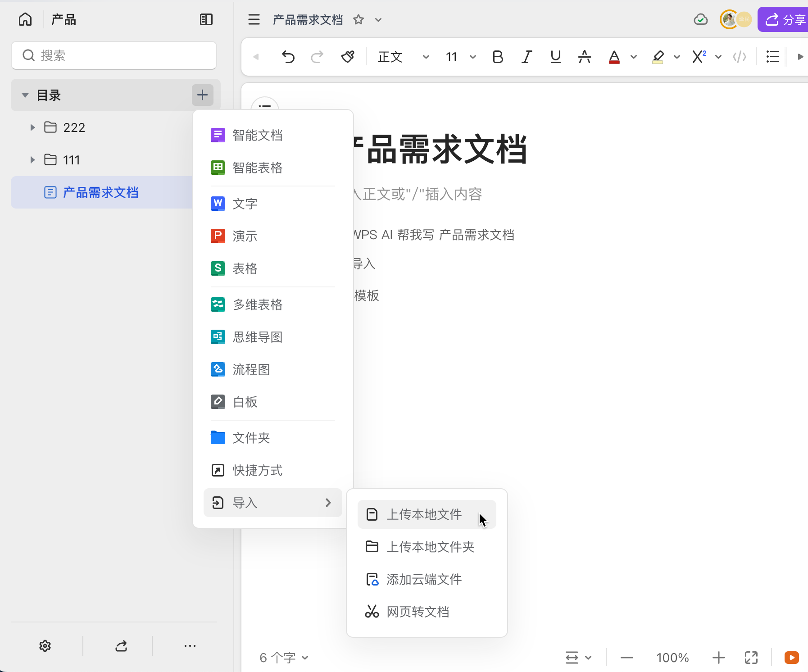Open font color dropdown arrow
This screenshot has height=672, width=808.
click(x=634, y=57)
